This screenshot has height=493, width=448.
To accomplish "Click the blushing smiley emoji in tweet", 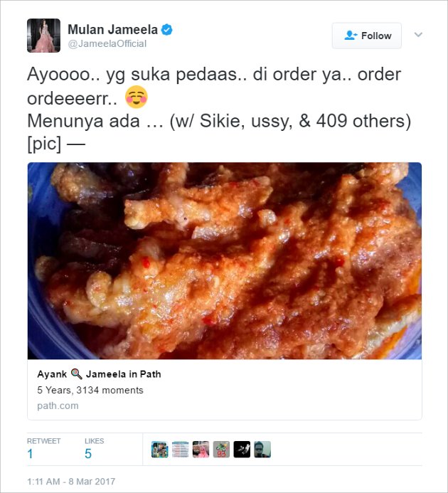I will (136, 97).
